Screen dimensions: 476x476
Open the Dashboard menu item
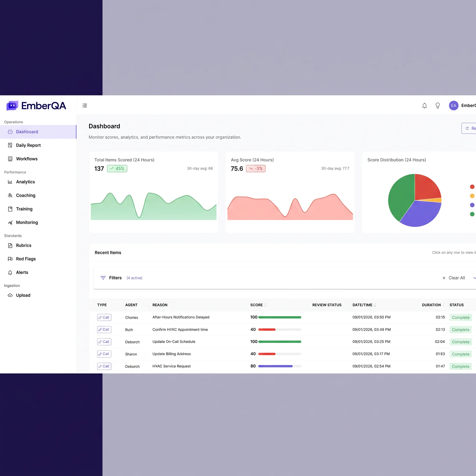click(38, 132)
